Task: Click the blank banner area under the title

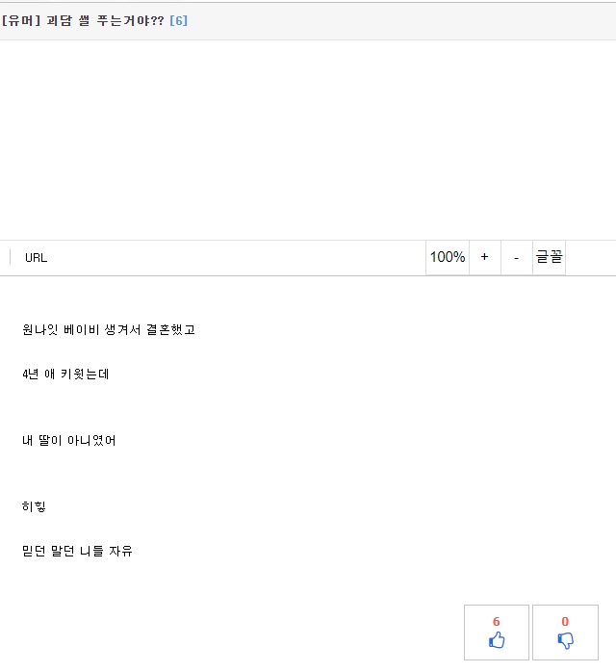Action: (308, 140)
